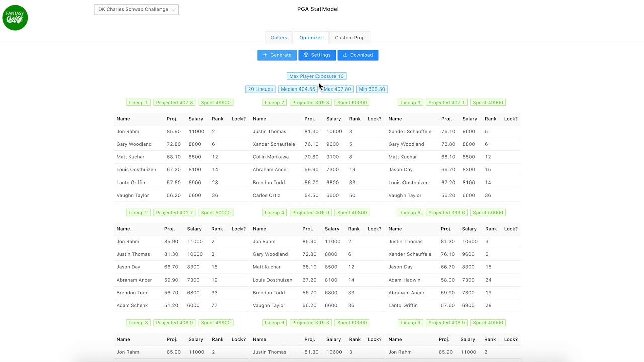Screen dimensions: 644x362
Task: Click Jon Rahm in Lineup 1
Action: [128, 131]
